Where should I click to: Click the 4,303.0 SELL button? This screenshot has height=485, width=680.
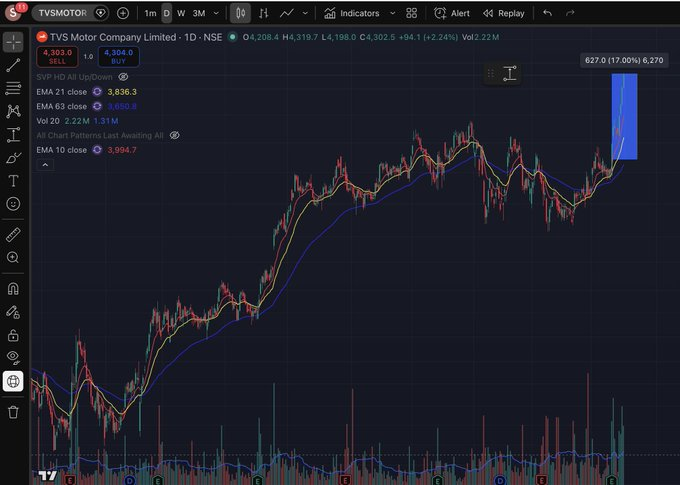[57, 57]
